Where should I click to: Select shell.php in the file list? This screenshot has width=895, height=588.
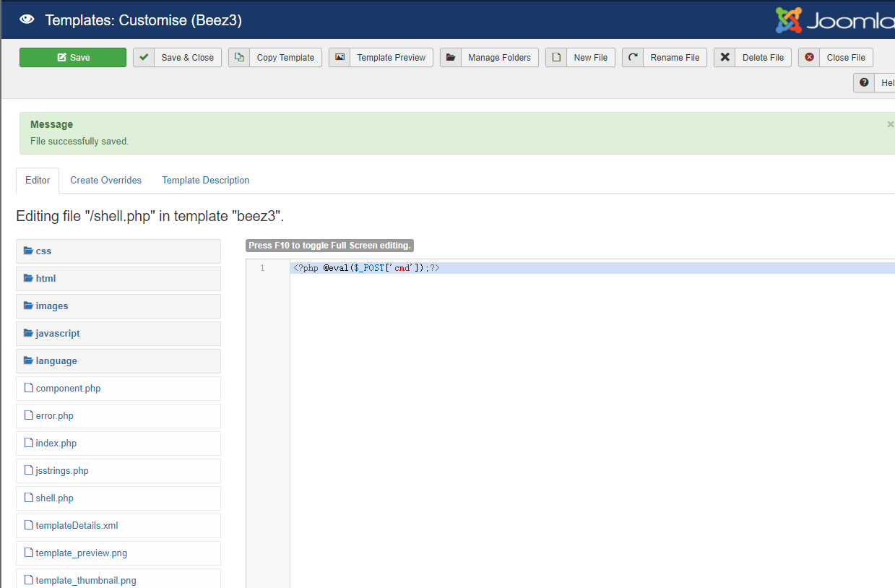click(118, 498)
